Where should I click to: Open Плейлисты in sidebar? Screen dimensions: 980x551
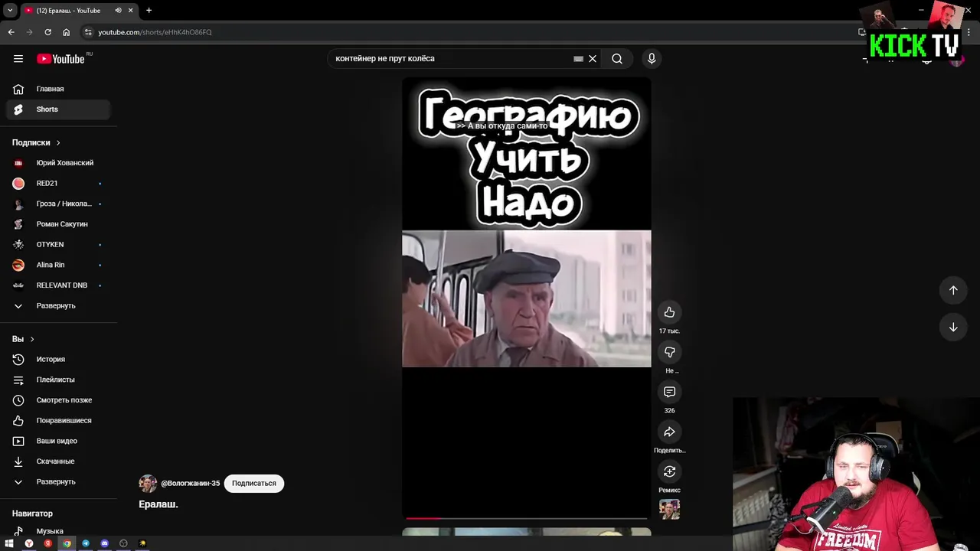click(58, 380)
